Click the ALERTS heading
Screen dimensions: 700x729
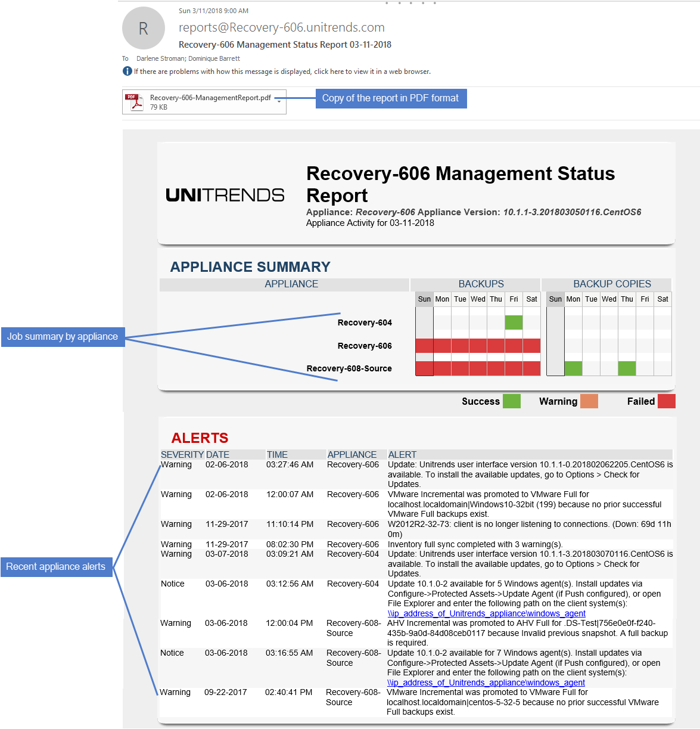point(200,438)
